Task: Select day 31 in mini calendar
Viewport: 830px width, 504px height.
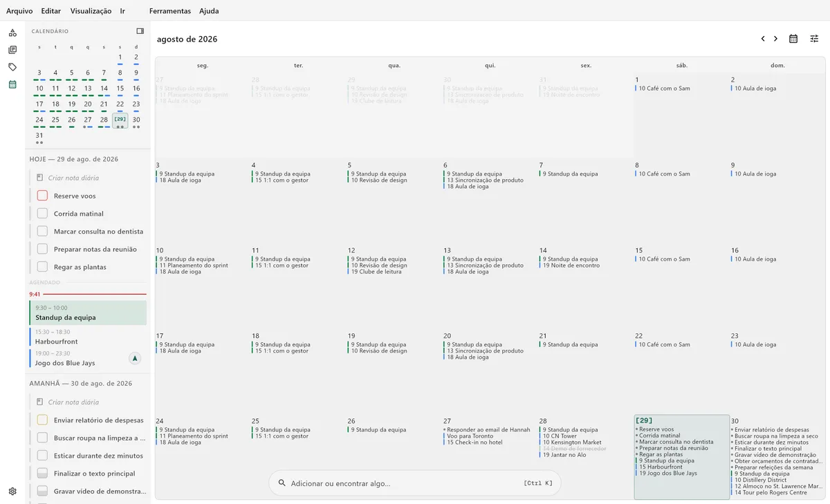Action: [x=39, y=136]
